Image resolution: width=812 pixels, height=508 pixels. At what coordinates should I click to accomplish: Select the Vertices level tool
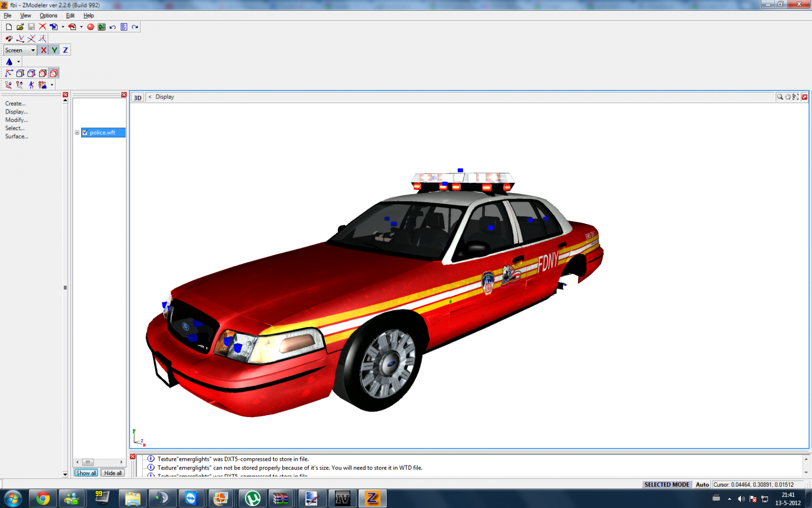pos(9,73)
